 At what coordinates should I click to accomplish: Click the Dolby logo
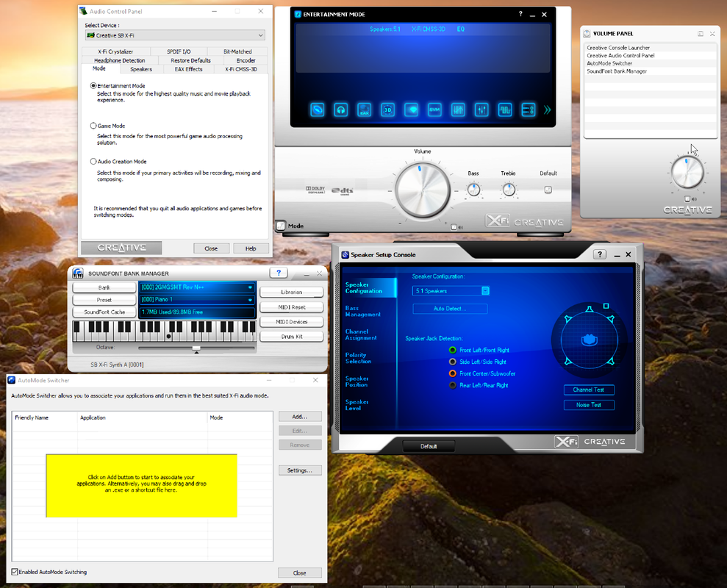tap(315, 189)
